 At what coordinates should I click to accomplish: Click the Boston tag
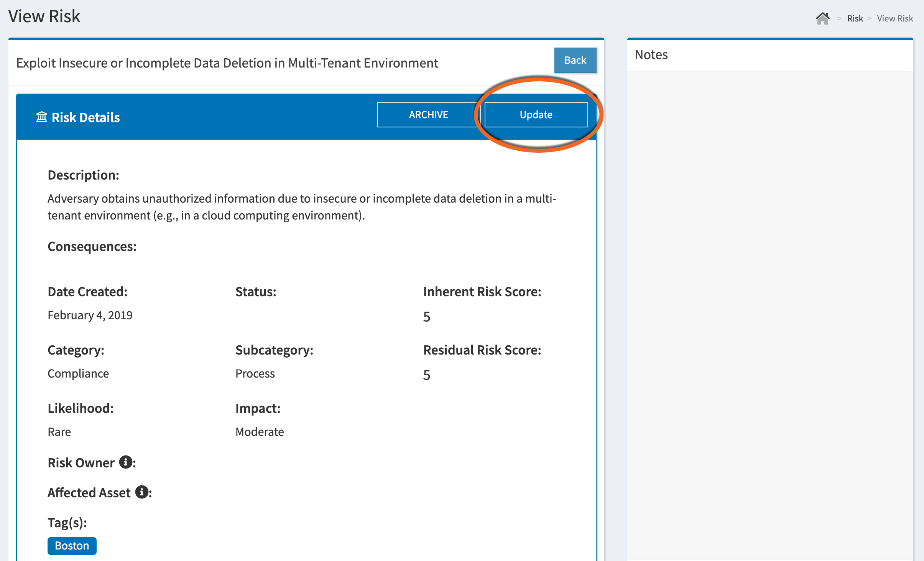click(x=72, y=546)
